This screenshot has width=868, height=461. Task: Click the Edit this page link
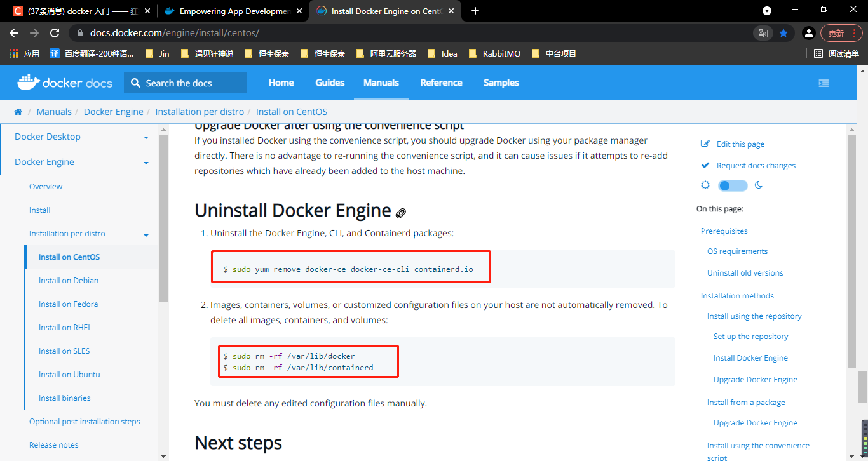[x=740, y=144]
